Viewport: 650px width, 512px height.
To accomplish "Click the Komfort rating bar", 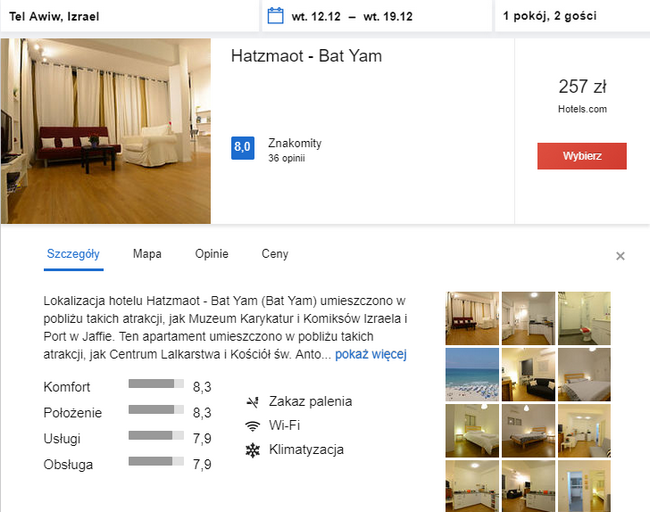I will coord(156,383).
